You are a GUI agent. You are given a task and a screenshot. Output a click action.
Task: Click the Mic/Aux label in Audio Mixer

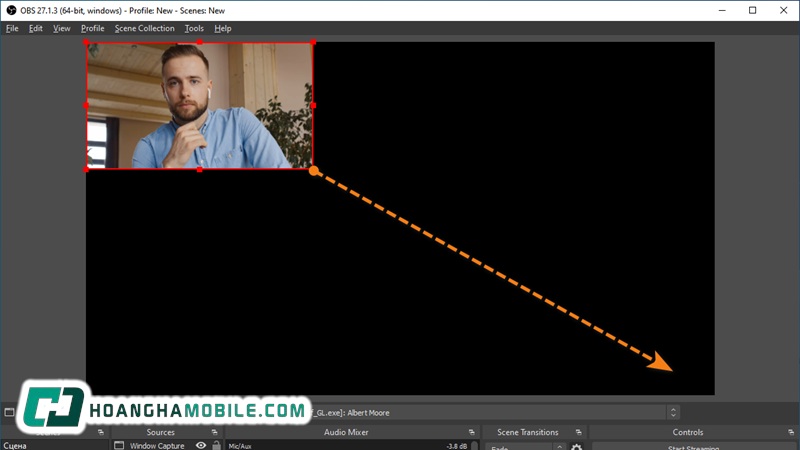[x=240, y=446]
